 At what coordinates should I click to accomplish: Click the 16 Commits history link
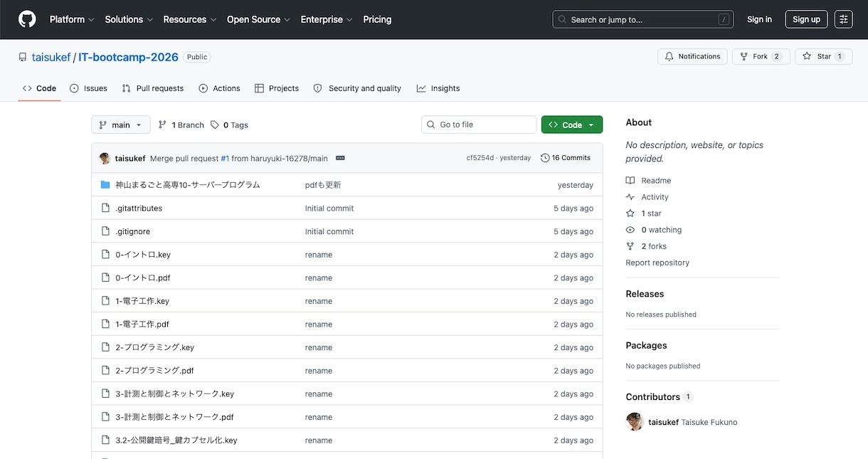tap(566, 158)
